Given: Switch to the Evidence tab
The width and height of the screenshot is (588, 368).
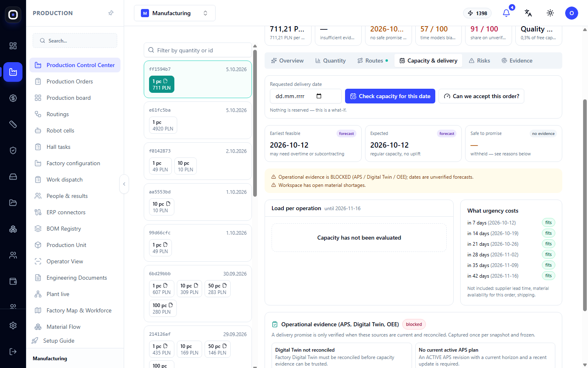Looking at the screenshot, I should (517, 61).
